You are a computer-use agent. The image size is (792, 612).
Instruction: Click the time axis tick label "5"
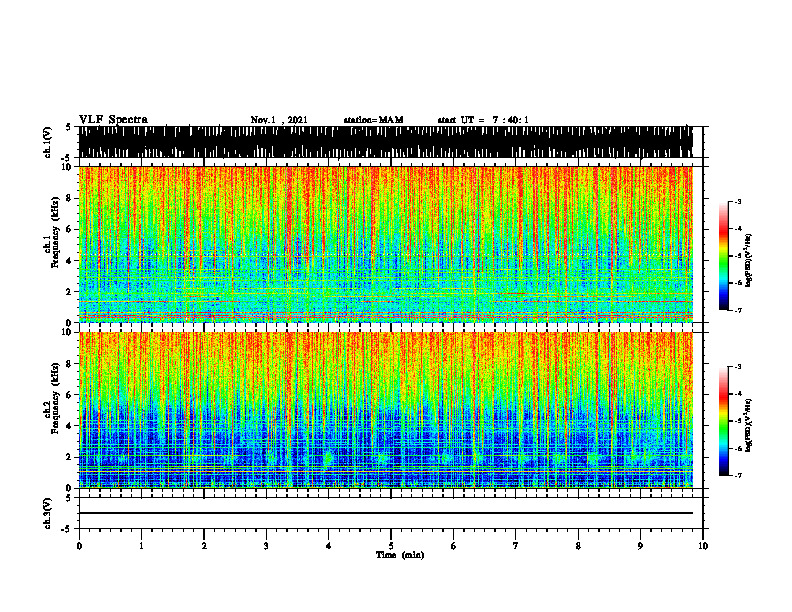[391, 546]
